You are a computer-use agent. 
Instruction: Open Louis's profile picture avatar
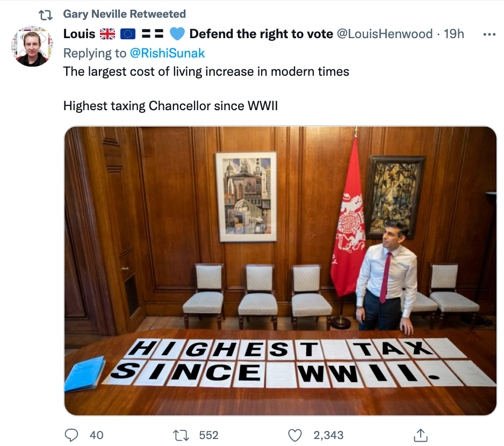(33, 47)
